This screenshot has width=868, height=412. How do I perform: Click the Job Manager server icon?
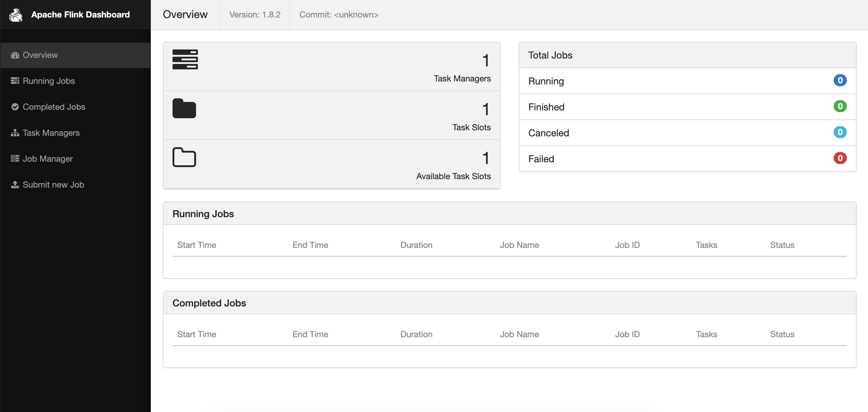[15, 159]
